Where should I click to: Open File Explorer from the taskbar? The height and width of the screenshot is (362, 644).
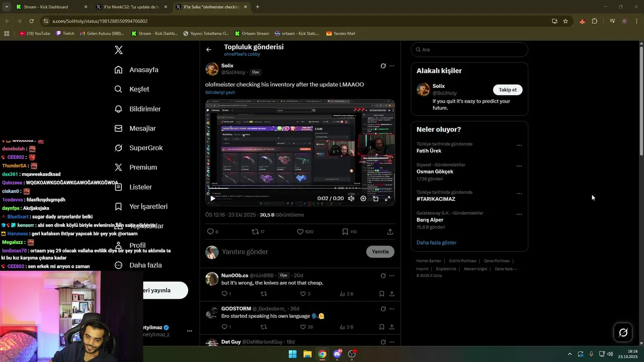[x=307, y=354]
